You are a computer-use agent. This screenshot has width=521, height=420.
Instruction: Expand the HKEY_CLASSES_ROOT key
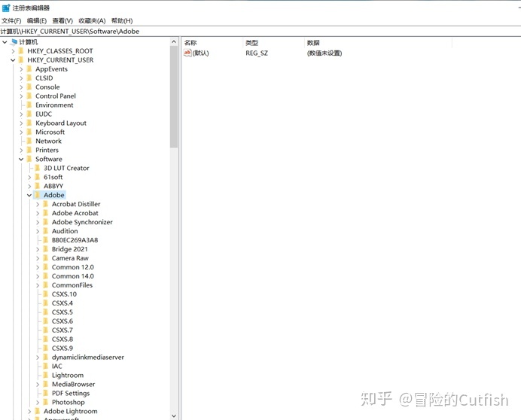pos(13,51)
